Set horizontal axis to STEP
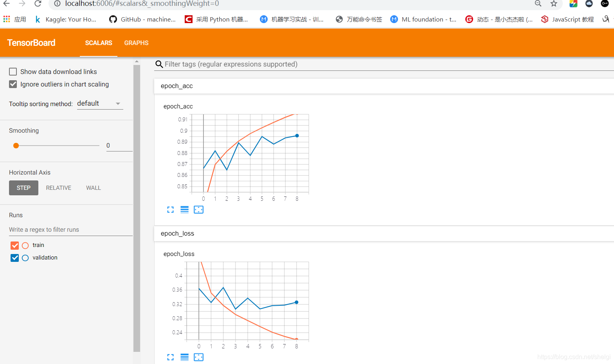The width and height of the screenshot is (614, 364). 23,188
